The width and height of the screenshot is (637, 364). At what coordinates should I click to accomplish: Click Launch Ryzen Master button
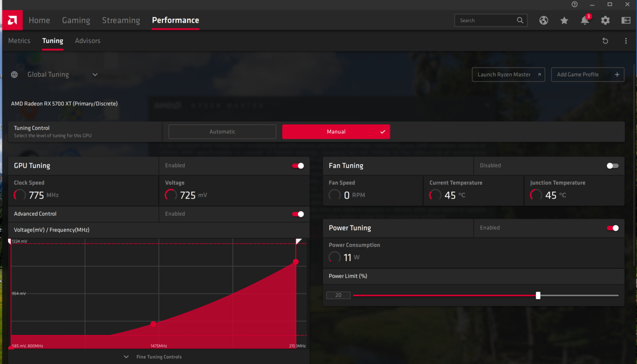tap(508, 75)
